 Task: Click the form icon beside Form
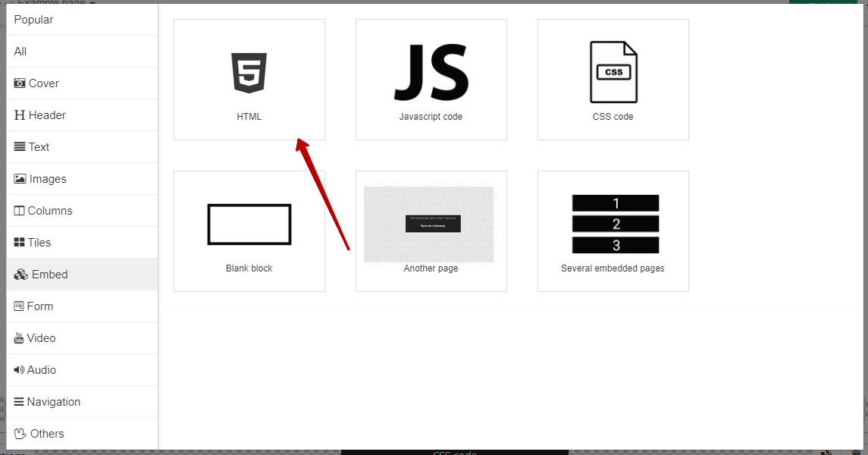pos(19,306)
